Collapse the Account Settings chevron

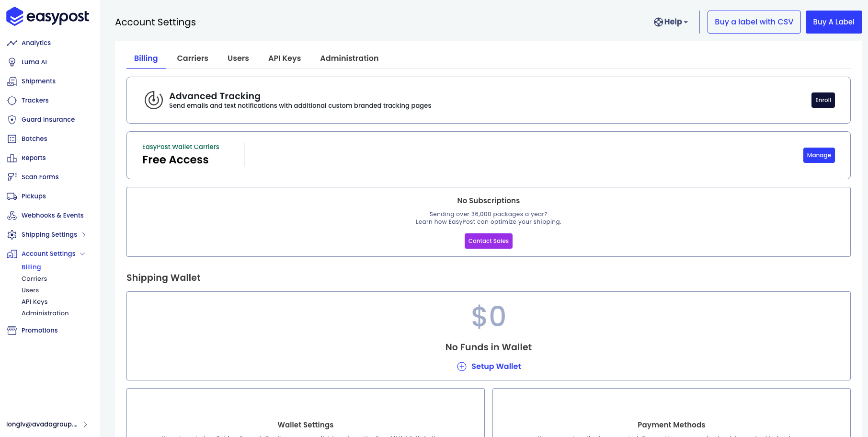82,254
